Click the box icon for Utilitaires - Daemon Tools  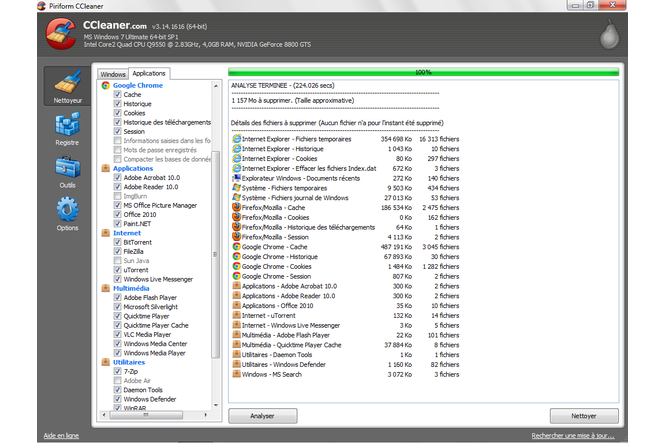(237, 354)
